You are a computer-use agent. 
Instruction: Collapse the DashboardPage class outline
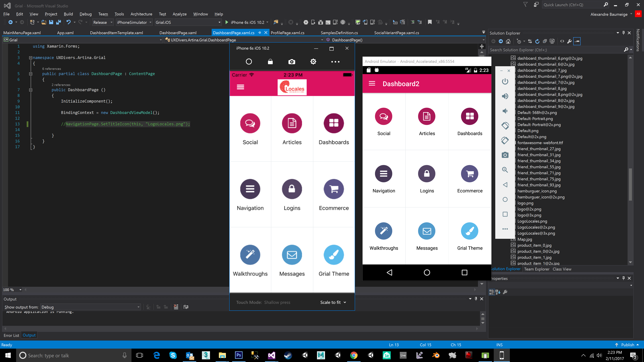coord(31,74)
